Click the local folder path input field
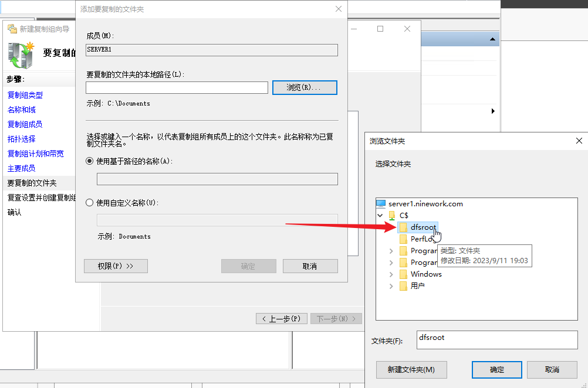Screen dimensions: 588x388 pyautogui.click(x=177, y=87)
